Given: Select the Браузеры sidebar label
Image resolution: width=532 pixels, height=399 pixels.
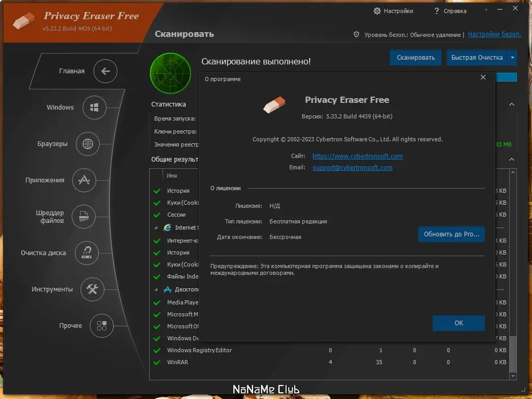Looking at the screenshot, I should (x=52, y=144).
